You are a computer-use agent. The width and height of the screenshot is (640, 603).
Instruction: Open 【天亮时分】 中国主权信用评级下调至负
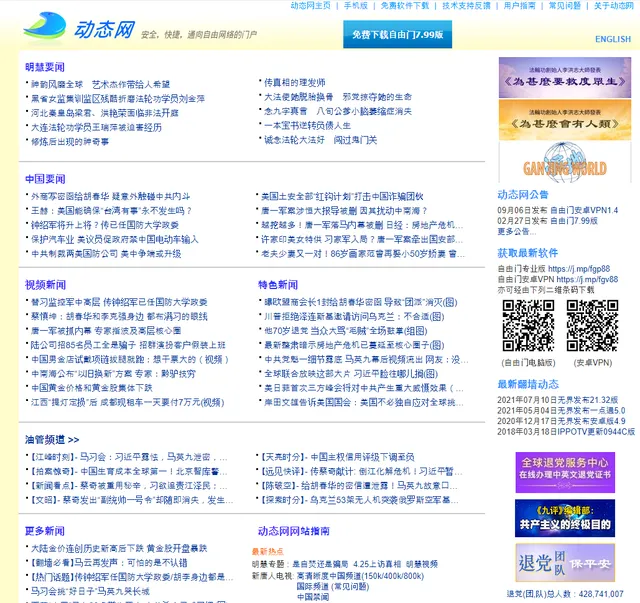[338, 457]
